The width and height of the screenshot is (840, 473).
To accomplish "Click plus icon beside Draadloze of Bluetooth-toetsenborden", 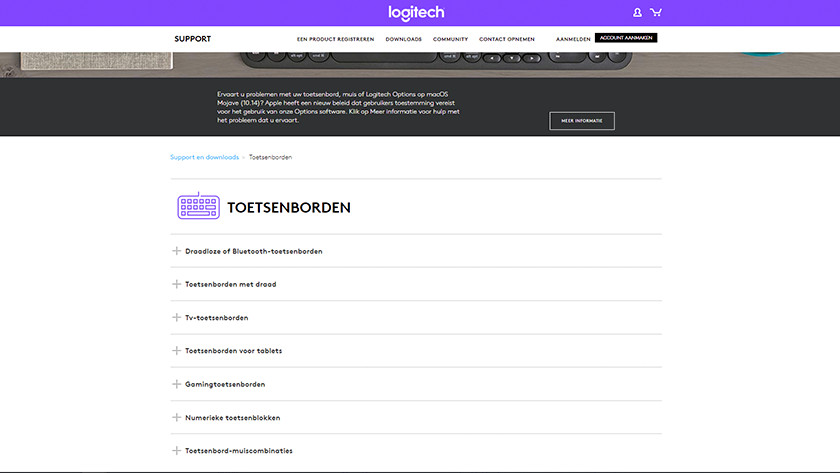I will point(177,251).
